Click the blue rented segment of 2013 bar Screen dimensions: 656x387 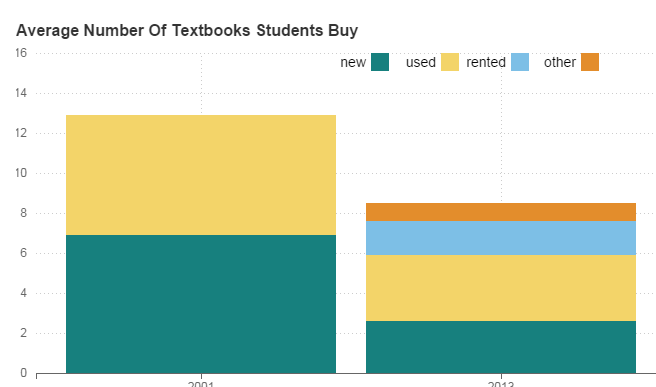click(x=501, y=238)
